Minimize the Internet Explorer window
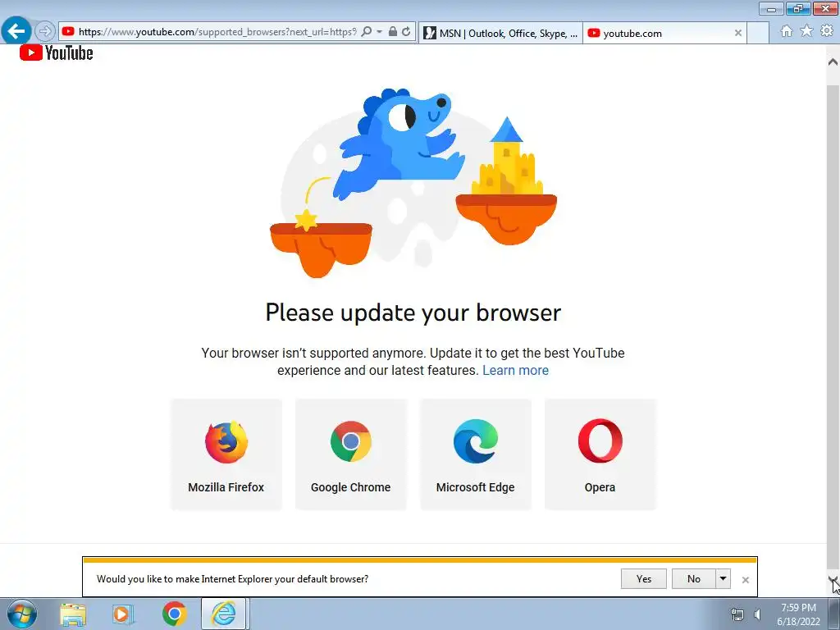The width and height of the screenshot is (840, 630). coord(771,8)
